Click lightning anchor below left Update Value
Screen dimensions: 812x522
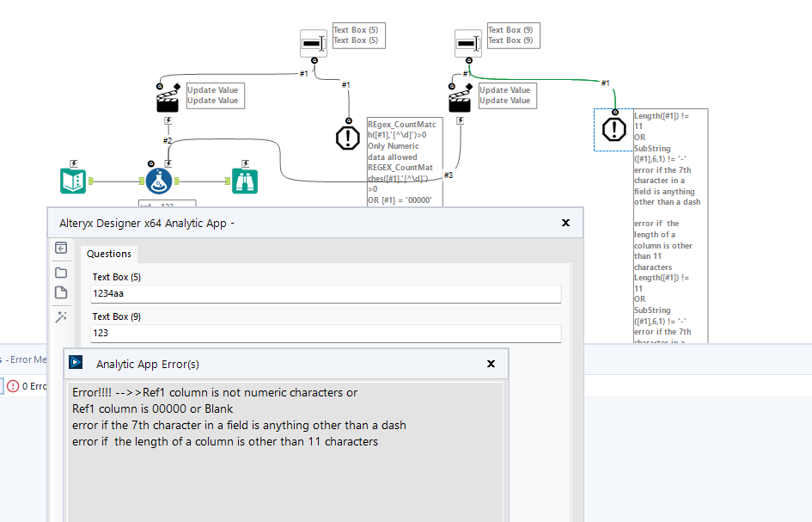click(168, 120)
